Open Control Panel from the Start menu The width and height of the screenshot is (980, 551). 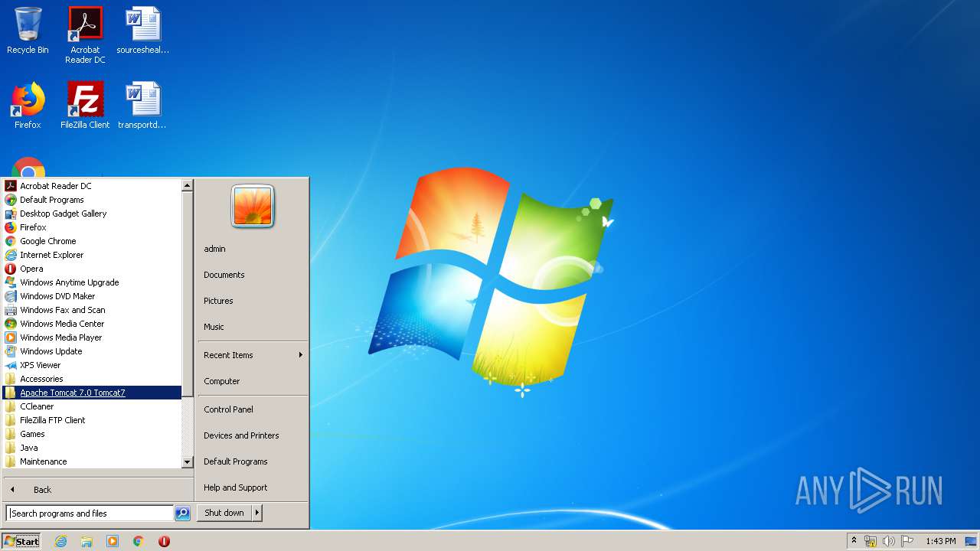pos(253,409)
